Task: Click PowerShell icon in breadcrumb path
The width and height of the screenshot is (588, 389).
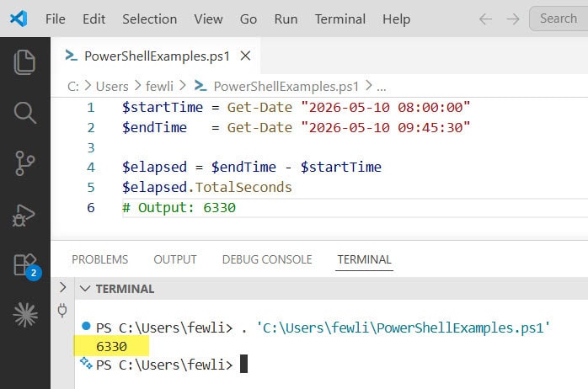Action: coord(200,86)
